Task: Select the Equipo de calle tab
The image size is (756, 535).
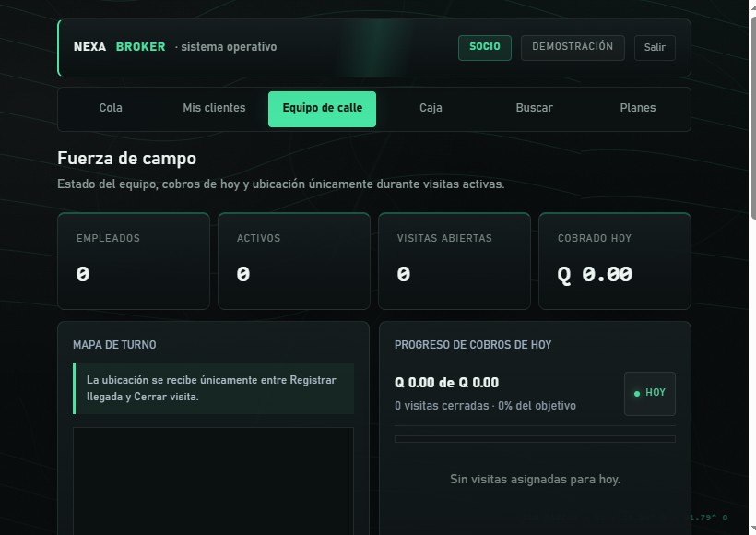Action: [x=322, y=109]
